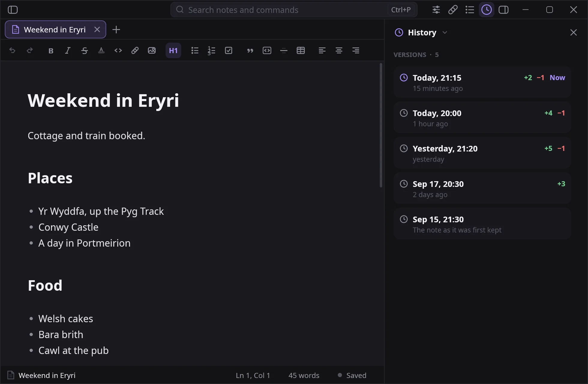Select the Weekend in Eryri tab
This screenshot has height=384, width=588.
point(55,29)
